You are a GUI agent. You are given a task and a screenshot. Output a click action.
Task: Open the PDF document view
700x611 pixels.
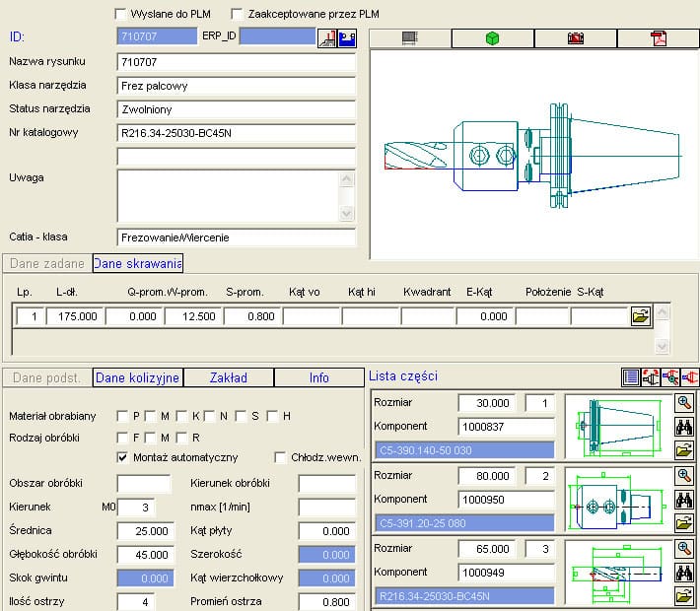point(659,37)
